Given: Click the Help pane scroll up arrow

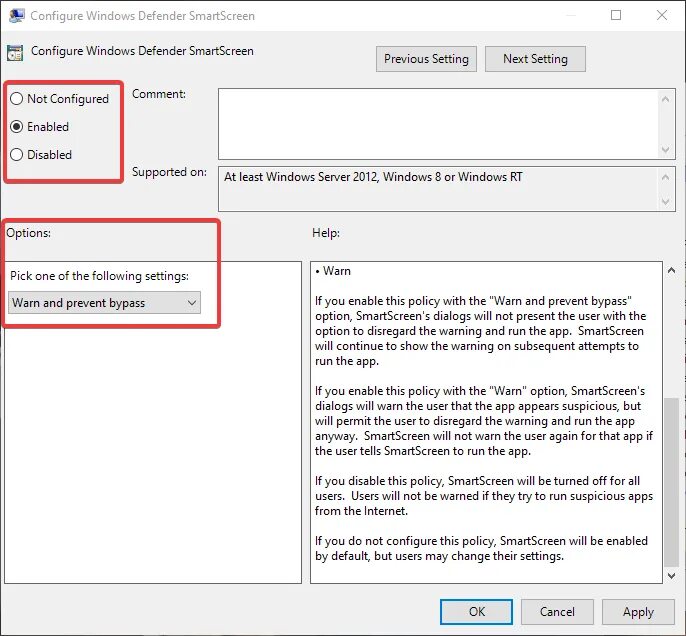Looking at the screenshot, I should click(x=672, y=270).
